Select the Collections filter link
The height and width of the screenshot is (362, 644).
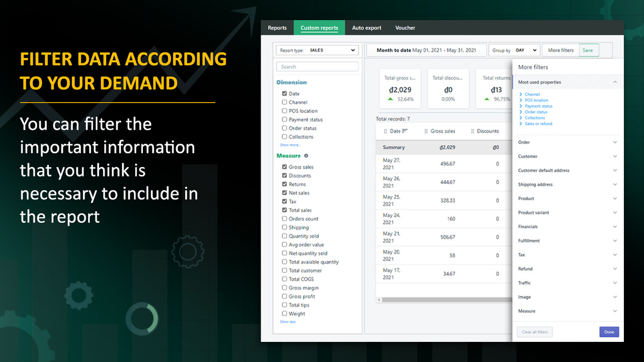coord(534,118)
